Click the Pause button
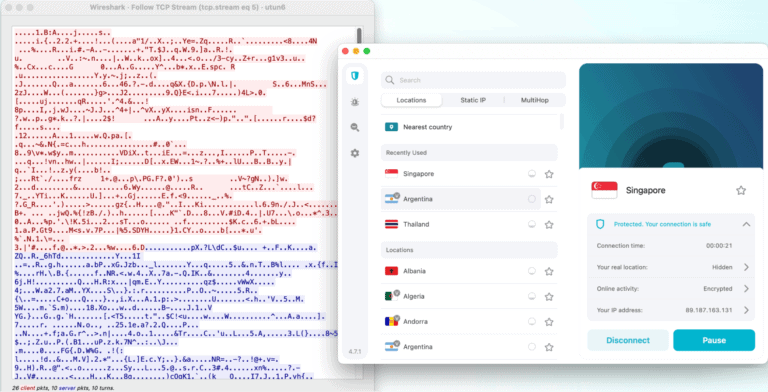Viewport: 768px width, 392px height. 714,340
